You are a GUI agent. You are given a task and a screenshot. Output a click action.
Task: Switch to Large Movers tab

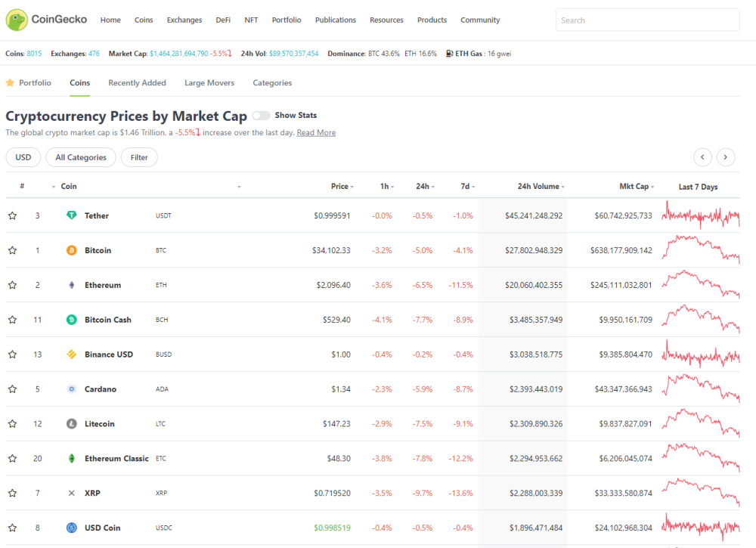point(209,83)
